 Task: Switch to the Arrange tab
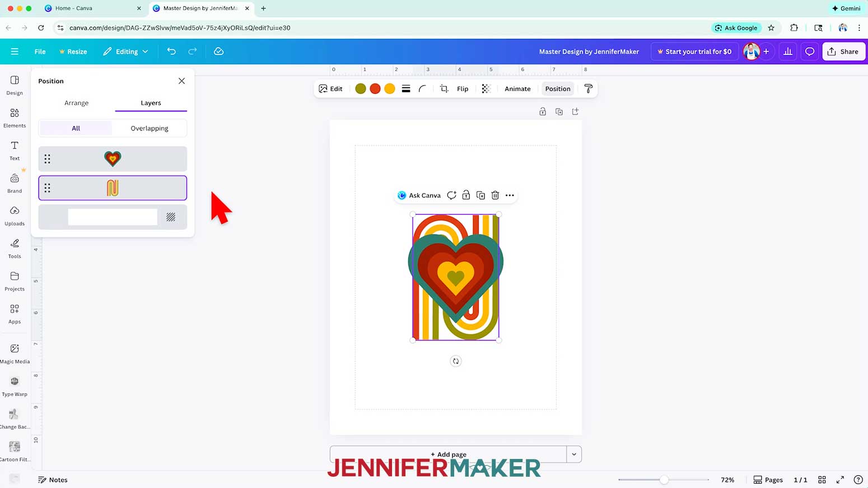pyautogui.click(x=76, y=103)
